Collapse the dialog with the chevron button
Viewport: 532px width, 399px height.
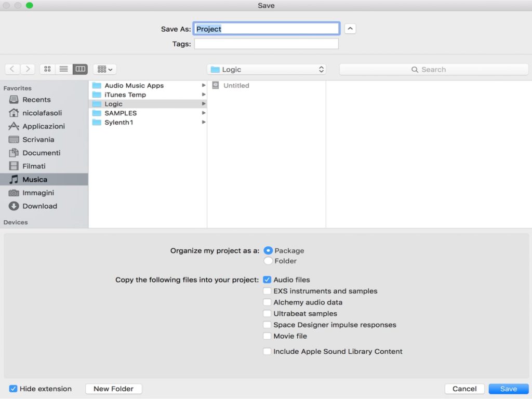(350, 29)
